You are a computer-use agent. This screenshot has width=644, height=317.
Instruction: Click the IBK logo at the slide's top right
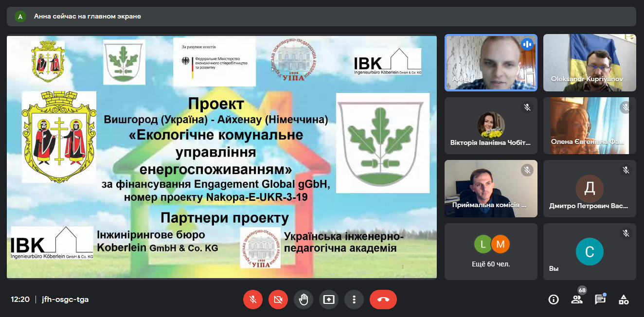click(x=388, y=62)
